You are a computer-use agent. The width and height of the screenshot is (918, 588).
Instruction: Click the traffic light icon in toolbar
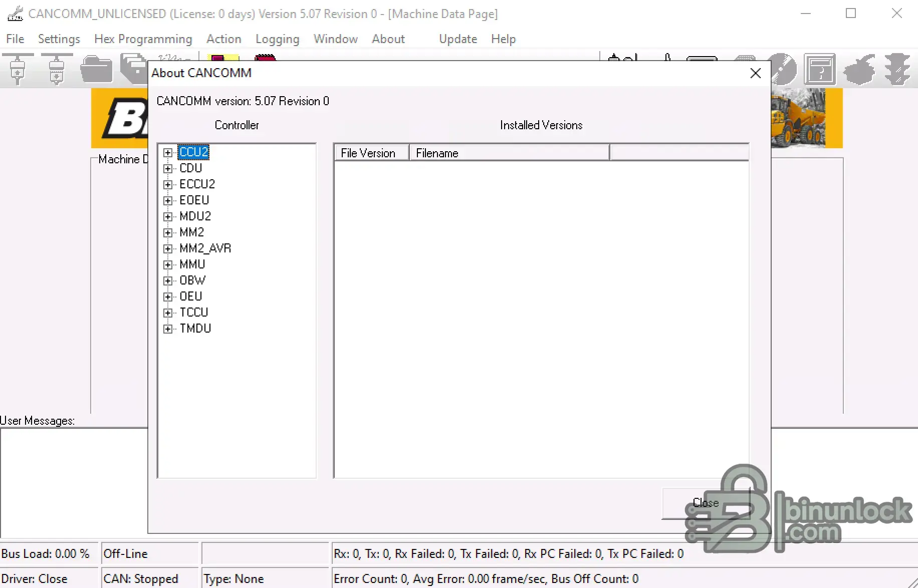[x=897, y=69]
